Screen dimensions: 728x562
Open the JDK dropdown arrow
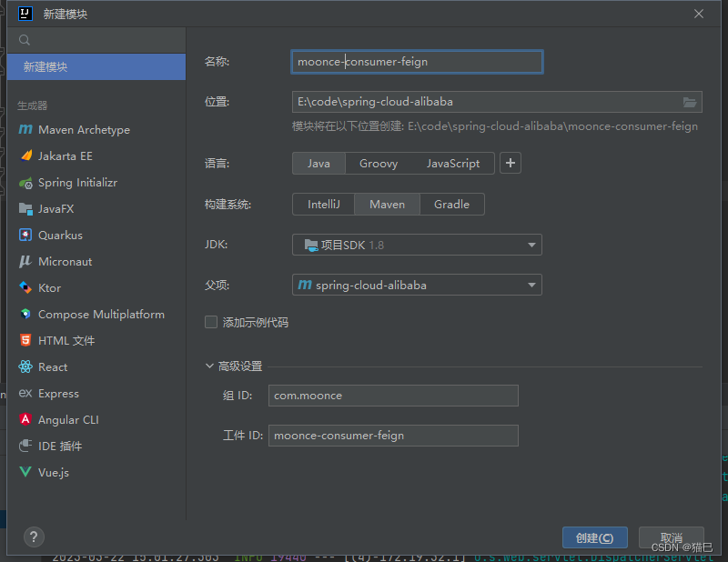coord(531,245)
